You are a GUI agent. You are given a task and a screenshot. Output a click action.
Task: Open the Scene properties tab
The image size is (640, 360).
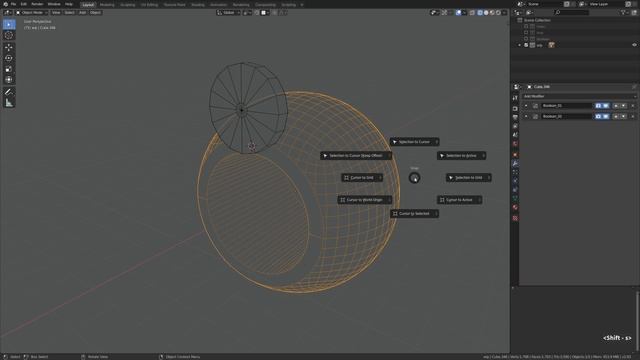(x=515, y=135)
